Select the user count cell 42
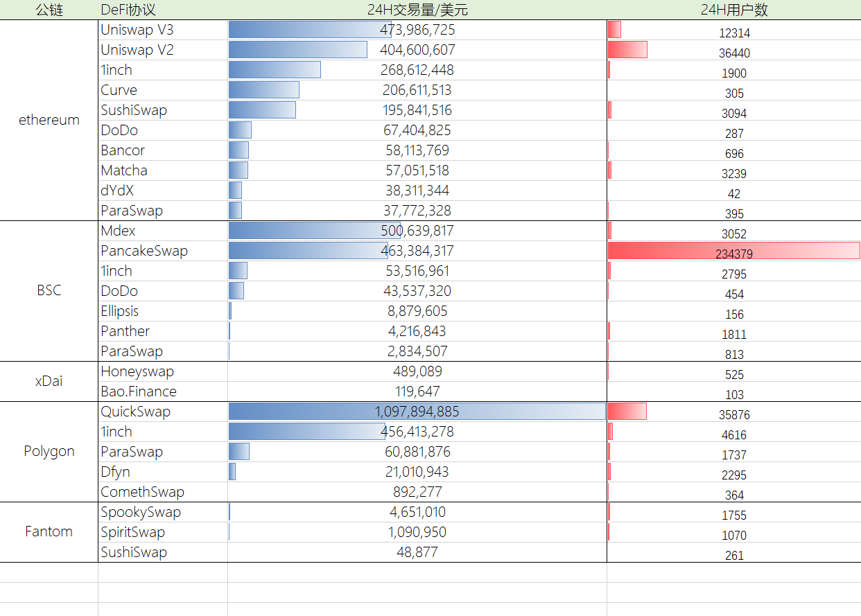The height and width of the screenshot is (616, 861). point(734,191)
